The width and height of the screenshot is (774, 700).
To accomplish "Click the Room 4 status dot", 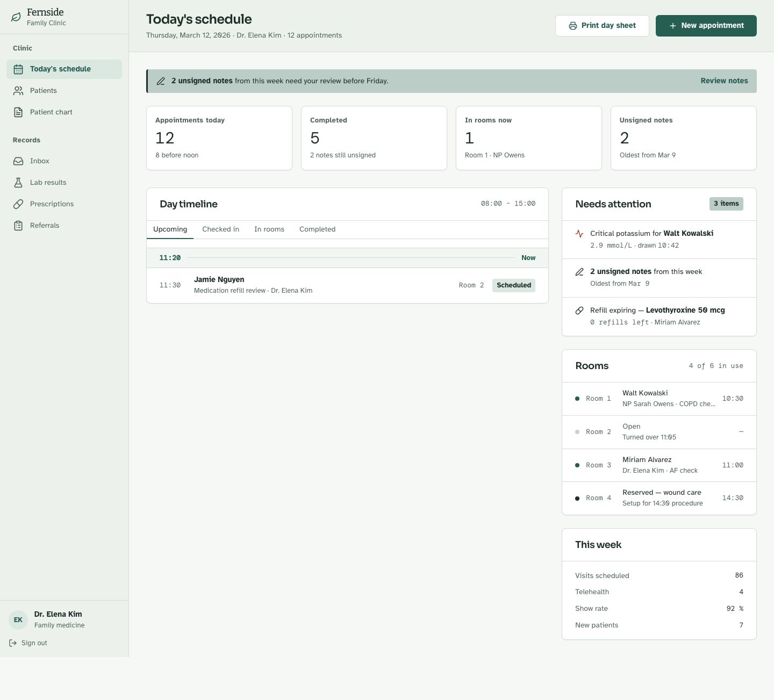I will coord(577,499).
